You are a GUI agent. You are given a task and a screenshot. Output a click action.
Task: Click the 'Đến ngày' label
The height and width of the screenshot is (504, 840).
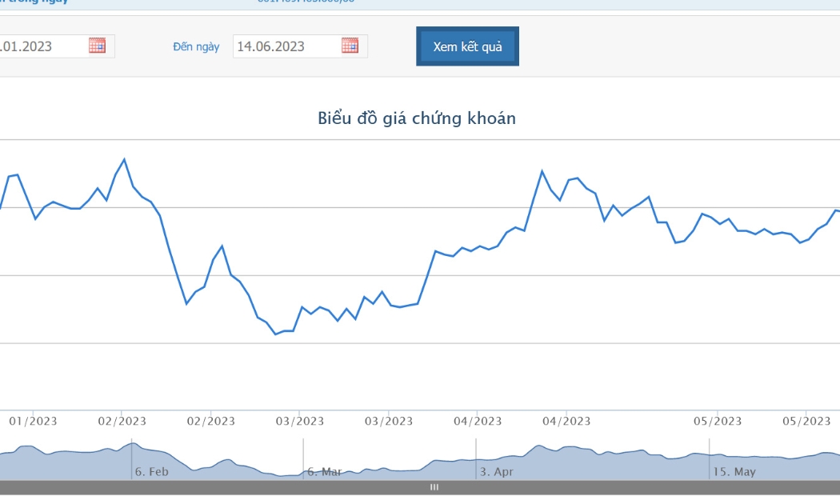coord(196,47)
